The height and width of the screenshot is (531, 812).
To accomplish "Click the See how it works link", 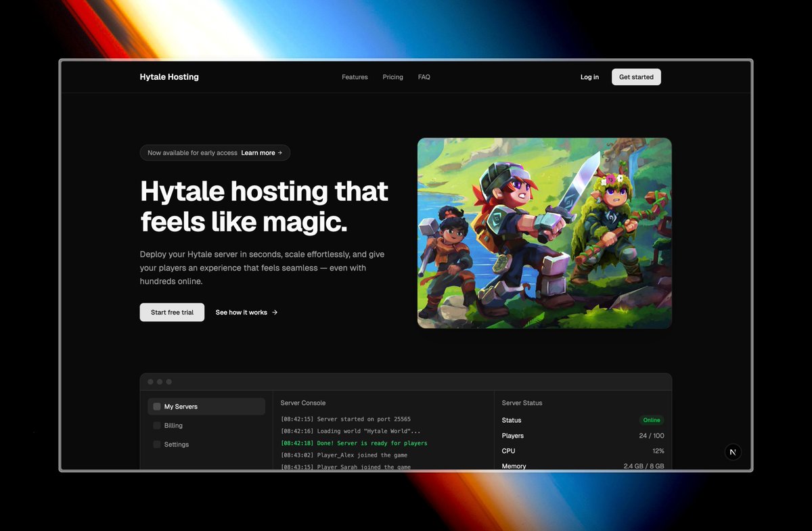I will point(246,313).
